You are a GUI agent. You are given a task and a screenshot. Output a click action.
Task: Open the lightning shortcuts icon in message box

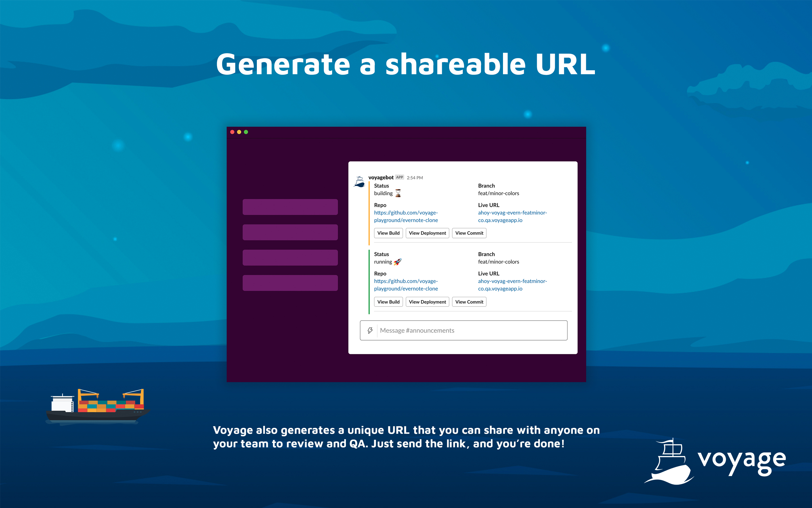pos(370,330)
